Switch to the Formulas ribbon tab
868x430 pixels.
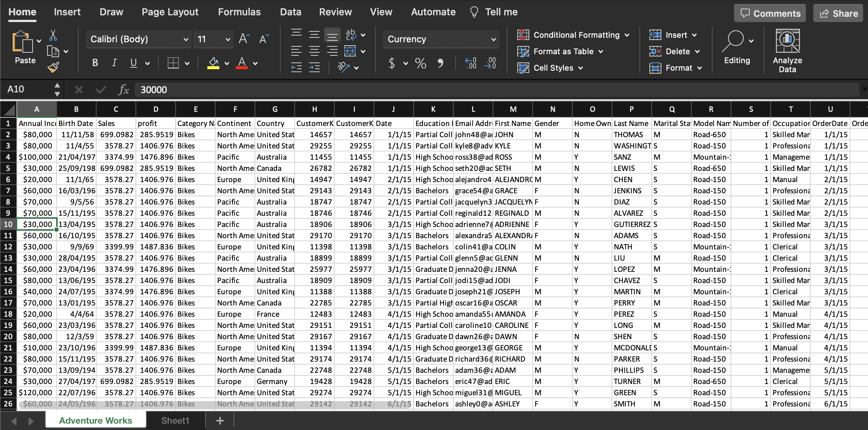[239, 12]
